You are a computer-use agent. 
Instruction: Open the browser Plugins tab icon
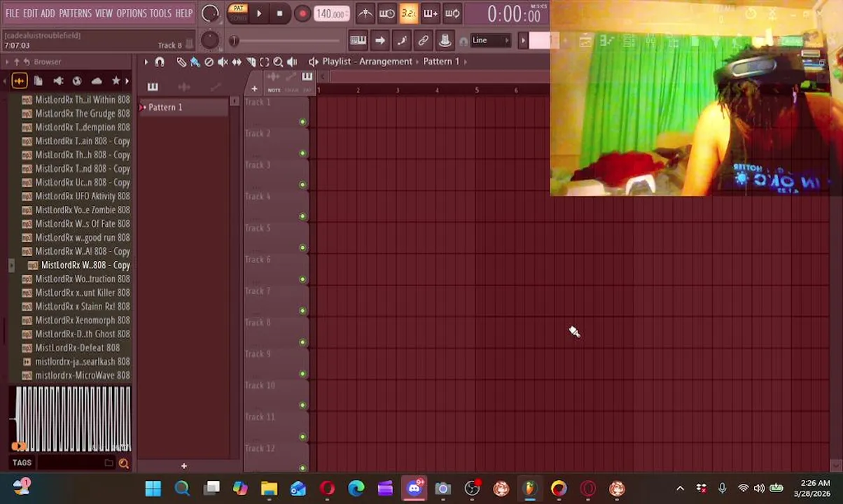58,81
